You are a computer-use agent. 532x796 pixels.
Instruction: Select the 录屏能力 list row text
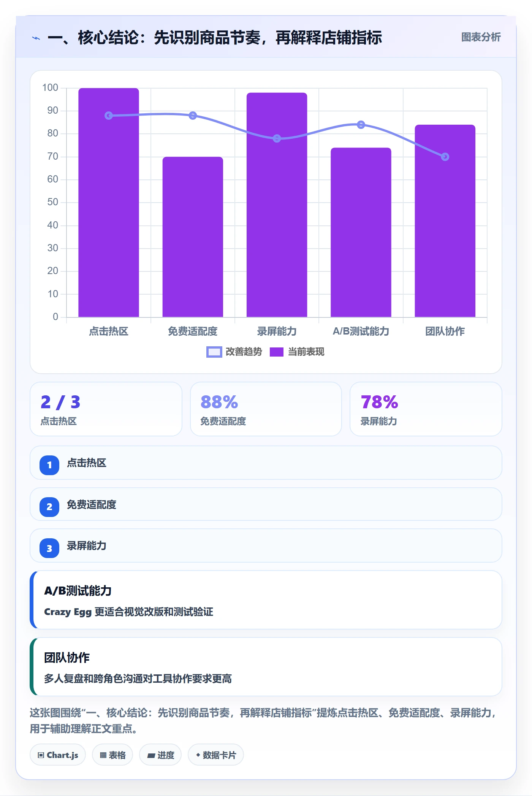pos(87,546)
